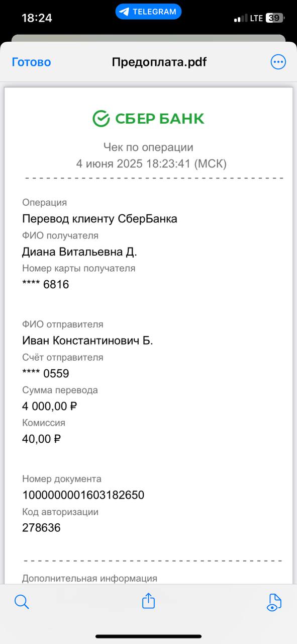Tap the document markup eye icon

[274, 602]
